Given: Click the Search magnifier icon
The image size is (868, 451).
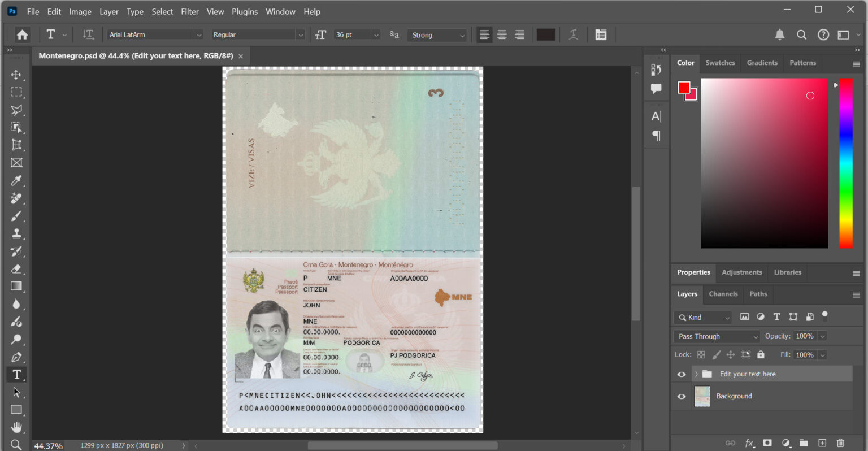Looking at the screenshot, I should 801,34.
